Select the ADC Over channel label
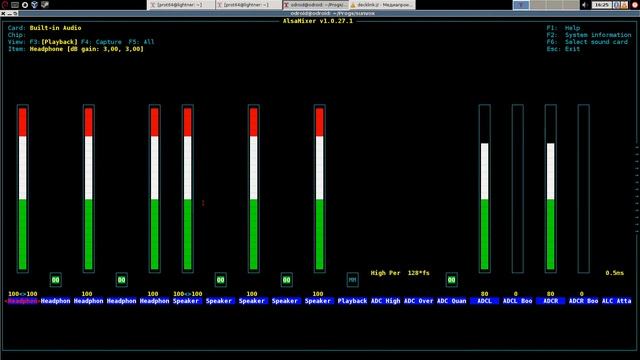This screenshot has width=640, height=360. 418,301
